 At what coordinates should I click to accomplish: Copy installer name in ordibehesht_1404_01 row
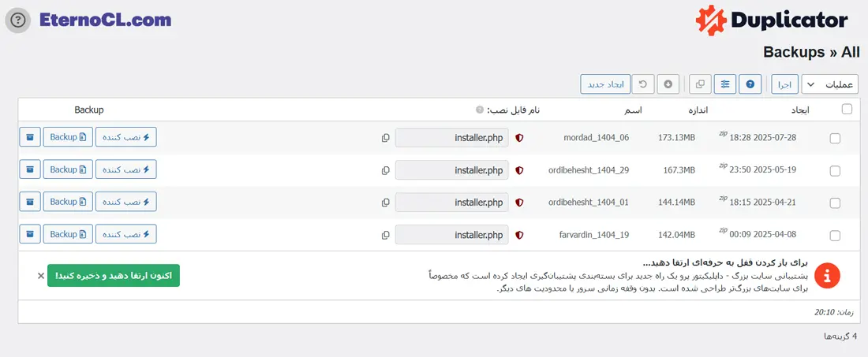(385, 203)
